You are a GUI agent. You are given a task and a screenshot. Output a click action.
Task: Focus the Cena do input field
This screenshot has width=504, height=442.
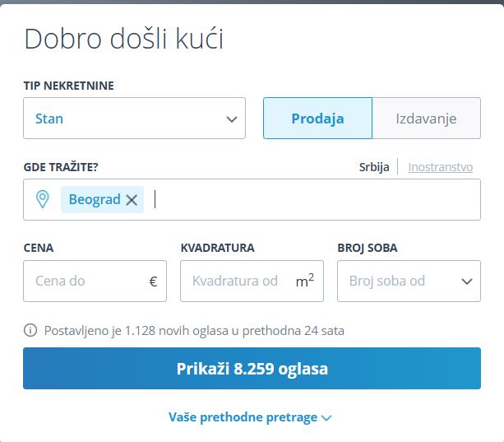coord(86,281)
